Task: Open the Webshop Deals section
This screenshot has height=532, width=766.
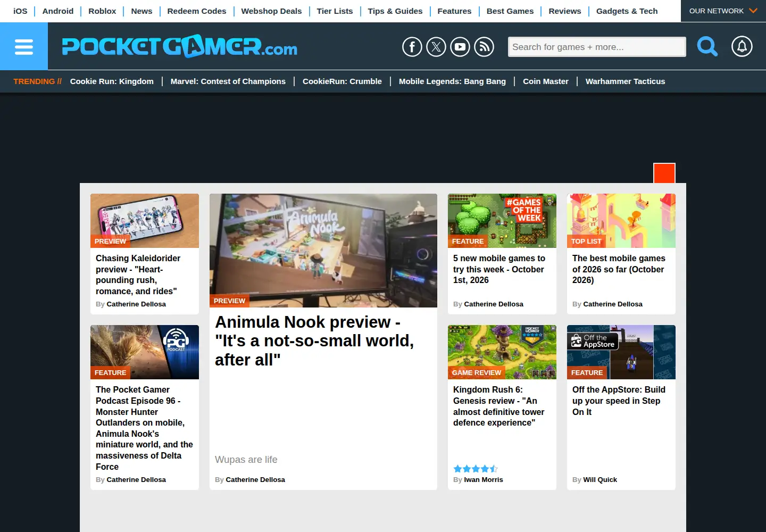Action: pyautogui.click(x=271, y=11)
